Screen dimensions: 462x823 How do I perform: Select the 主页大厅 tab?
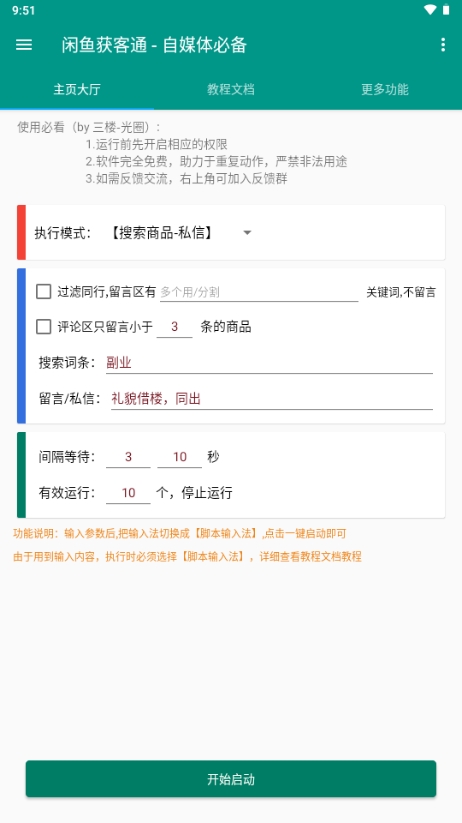[x=77, y=89]
